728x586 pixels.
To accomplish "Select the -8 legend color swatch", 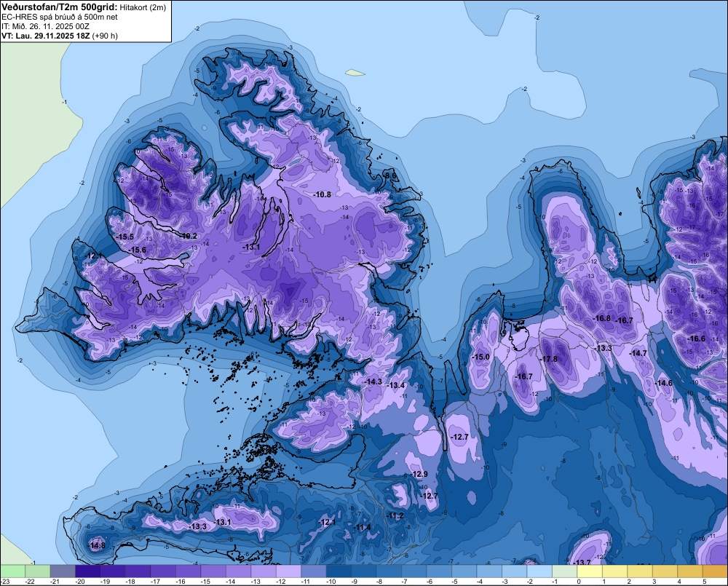I will click(389, 571).
